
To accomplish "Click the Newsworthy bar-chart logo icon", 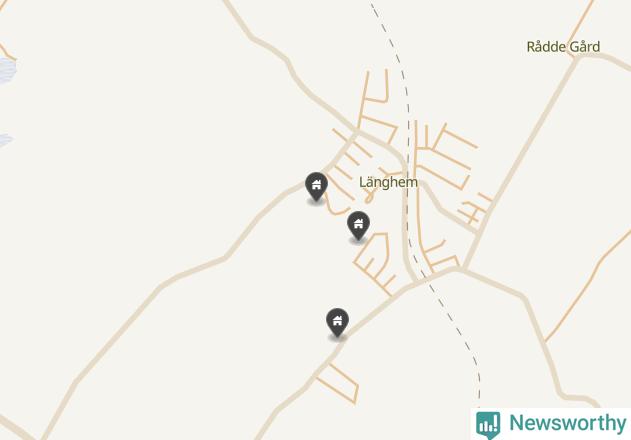I will [x=488, y=425].
